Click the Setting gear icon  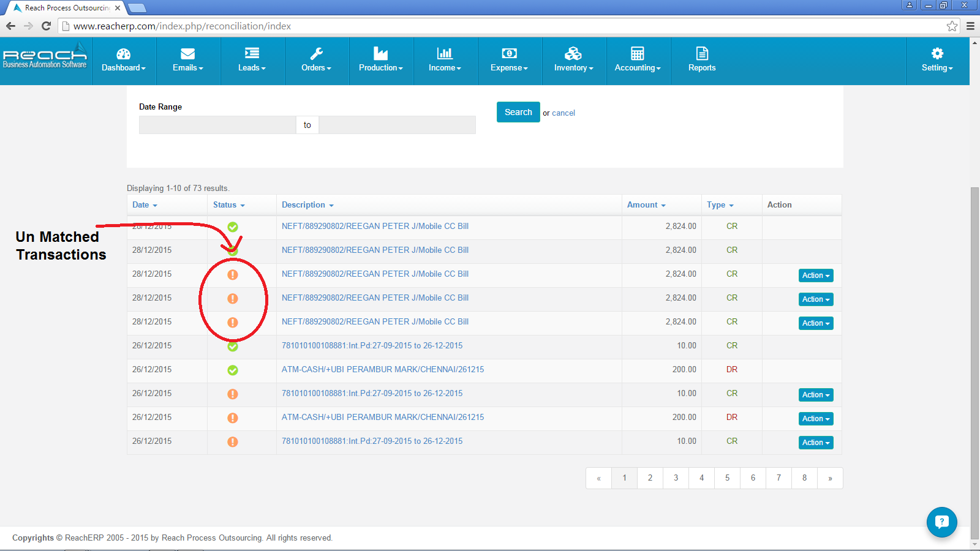[937, 53]
